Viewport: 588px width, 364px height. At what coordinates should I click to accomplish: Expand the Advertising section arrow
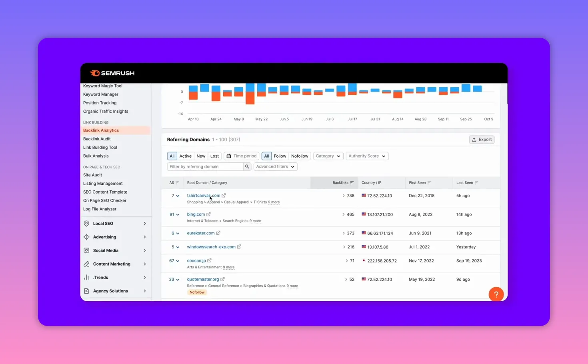coord(145,237)
